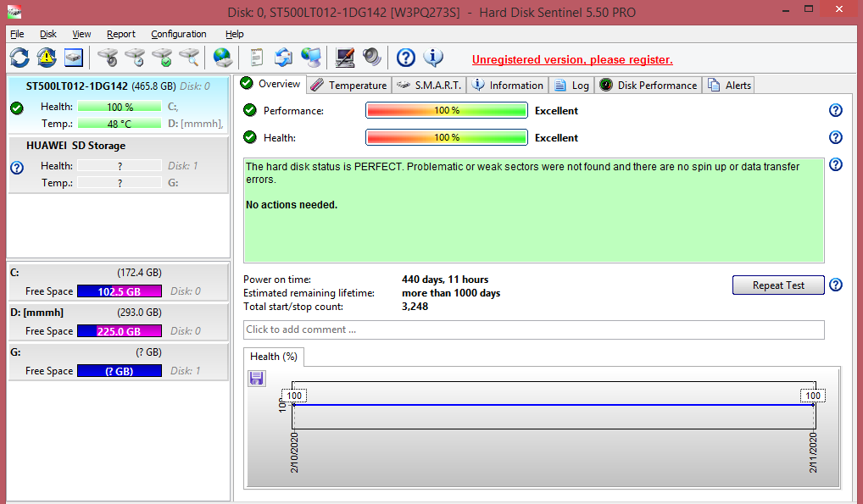The height and width of the screenshot is (504, 863).
Task: Select the D: [mmmh] partition entry
Action: pos(119,322)
